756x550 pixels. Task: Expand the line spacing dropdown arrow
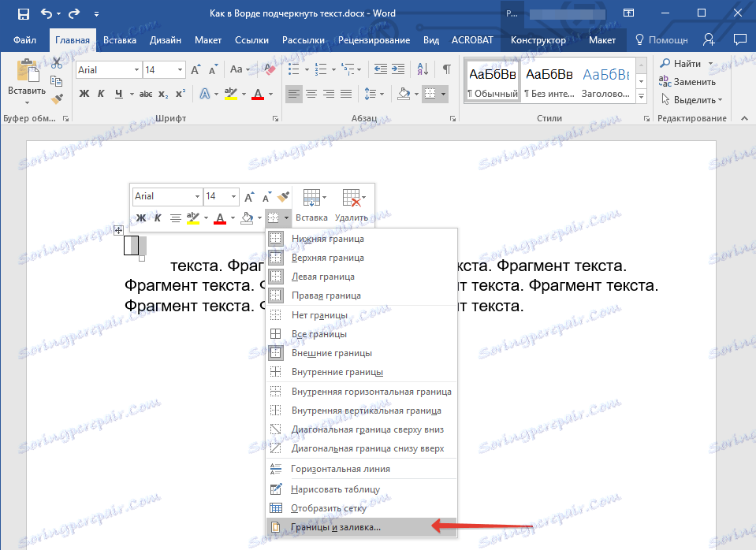coord(382,92)
